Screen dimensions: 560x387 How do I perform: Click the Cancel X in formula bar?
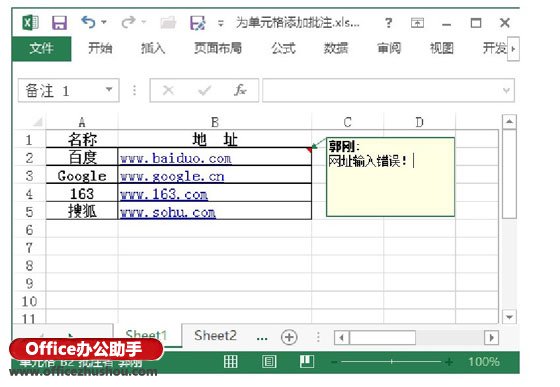(168, 90)
